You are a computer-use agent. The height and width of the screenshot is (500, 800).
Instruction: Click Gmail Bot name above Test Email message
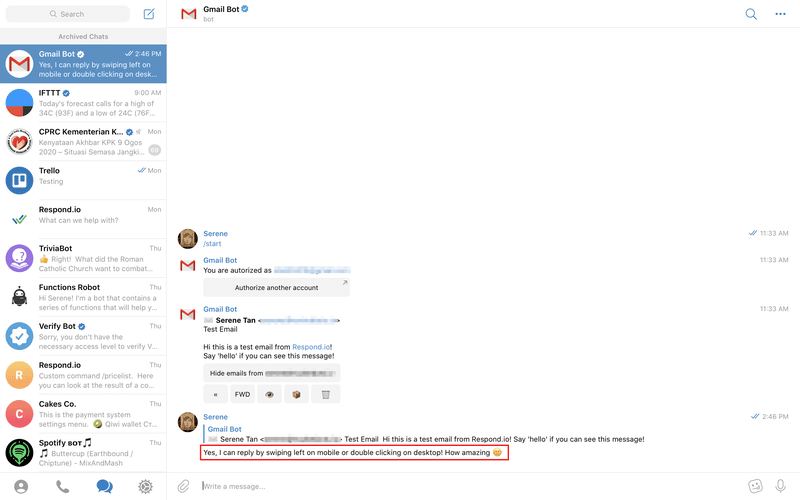[x=220, y=309]
